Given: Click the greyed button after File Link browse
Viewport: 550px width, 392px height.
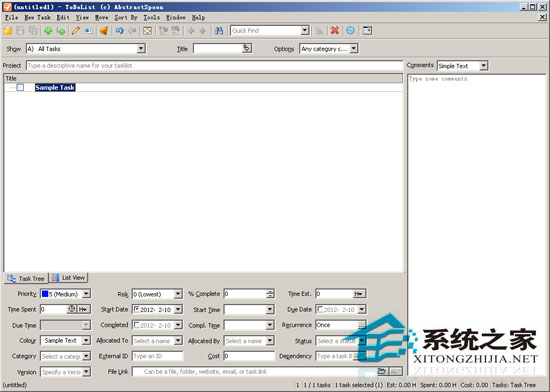Looking at the screenshot, I should point(396,371).
